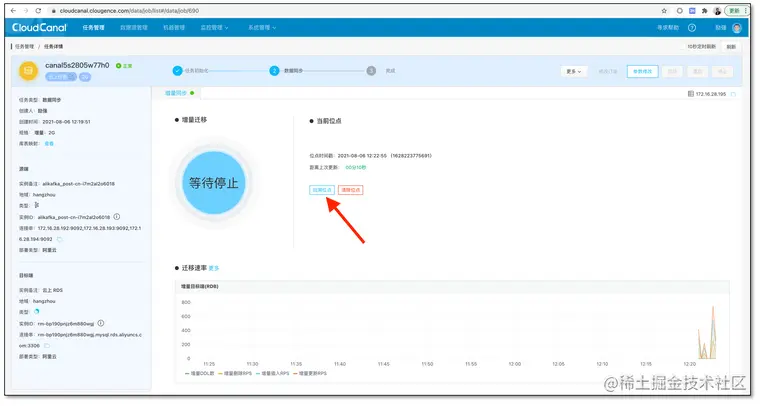Reload the page with the browser refresh icon

tap(38, 11)
